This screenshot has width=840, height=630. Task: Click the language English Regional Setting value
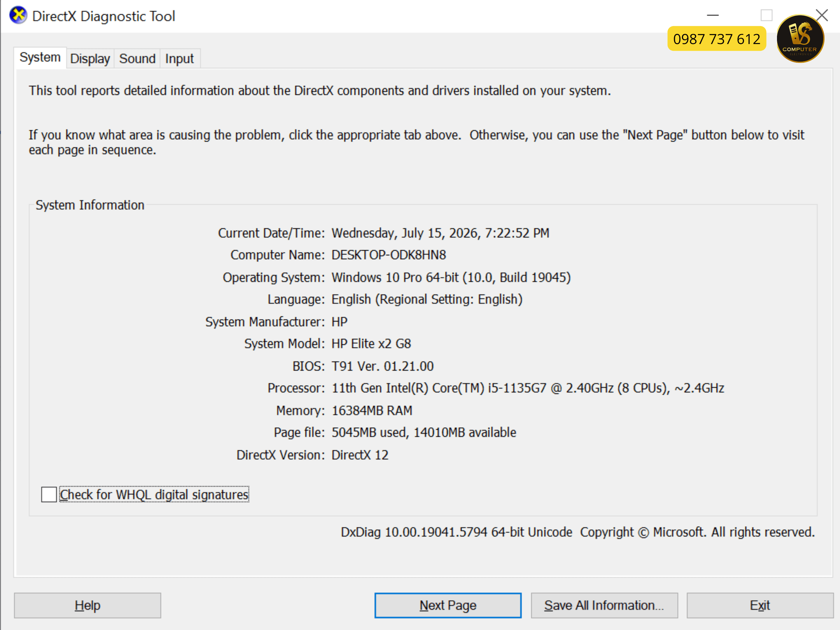tap(427, 300)
